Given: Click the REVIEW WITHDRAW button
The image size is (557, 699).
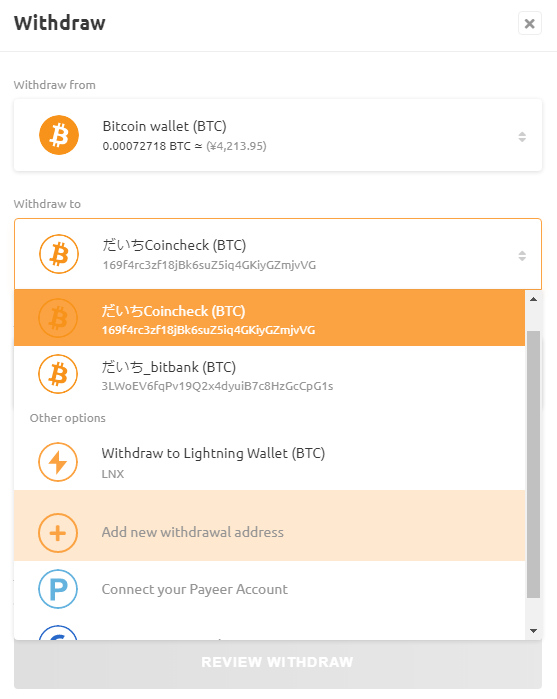Looking at the screenshot, I should [x=278, y=662].
